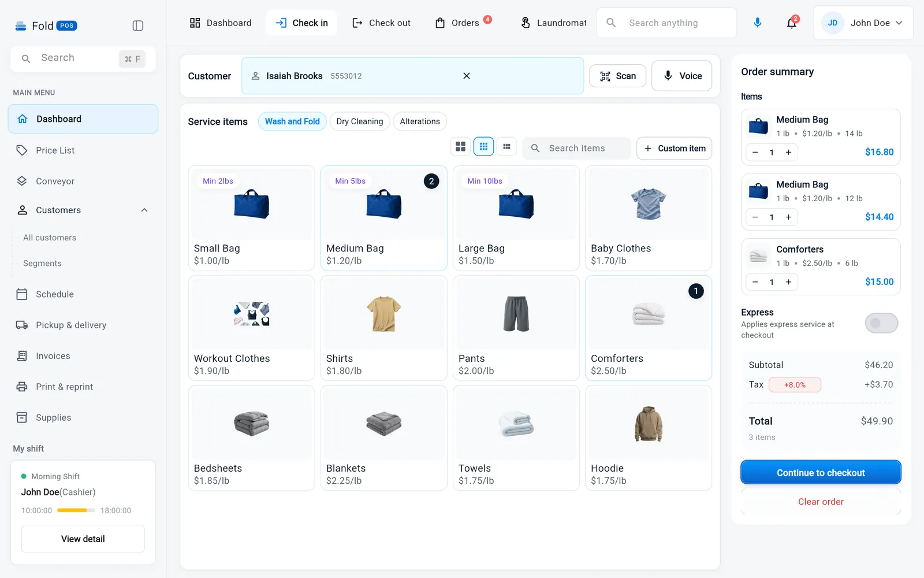Open All customers in sidebar
The width and height of the screenshot is (924, 578).
pyautogui.click(x=50, y=238)
